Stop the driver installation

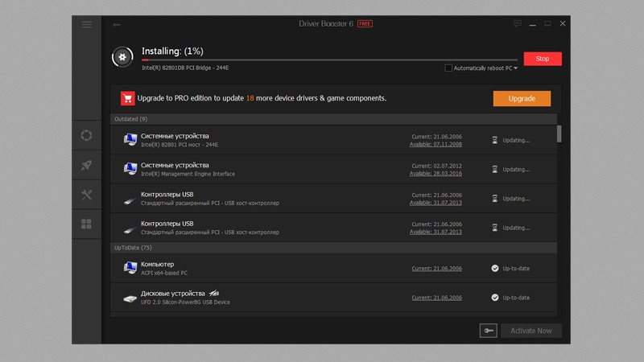click(x=543, y=59)
